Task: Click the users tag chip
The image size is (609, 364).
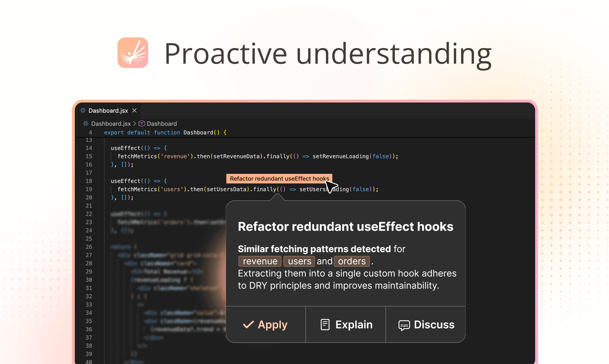Action: [299, 261]
